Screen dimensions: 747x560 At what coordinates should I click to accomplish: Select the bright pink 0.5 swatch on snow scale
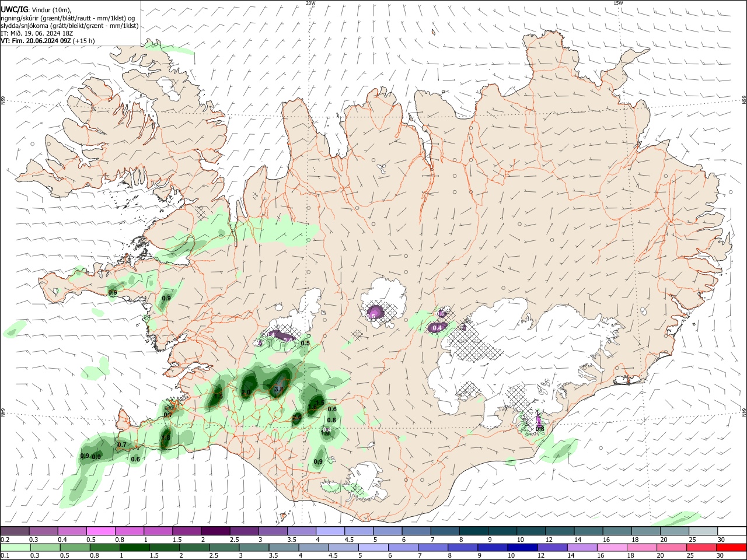[x=100, y=531]
